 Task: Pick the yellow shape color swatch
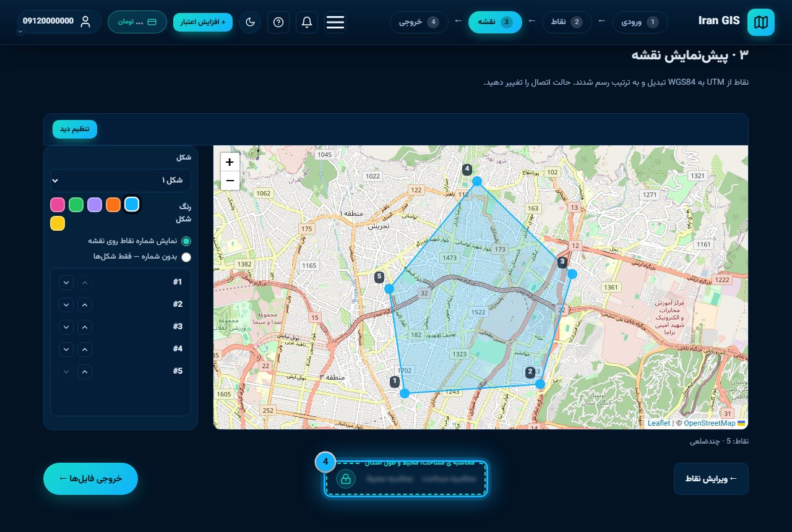point(58,223)
